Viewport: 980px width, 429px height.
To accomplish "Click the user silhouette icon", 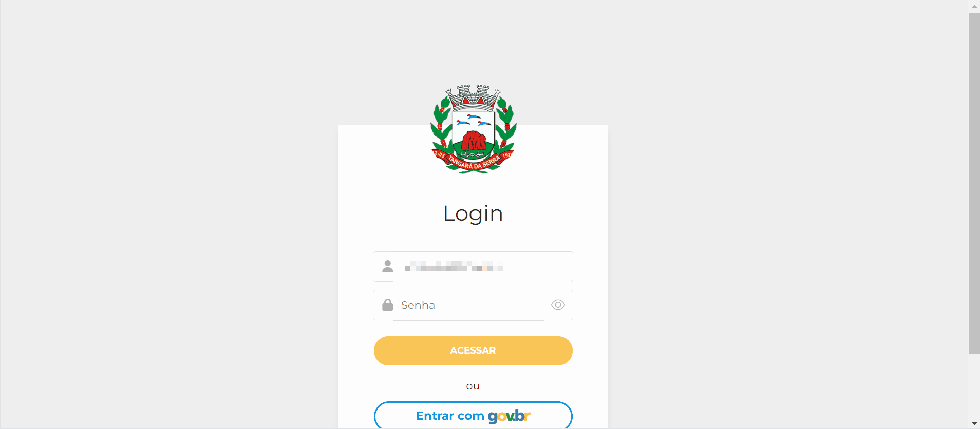I will click(x=388, y=266).
